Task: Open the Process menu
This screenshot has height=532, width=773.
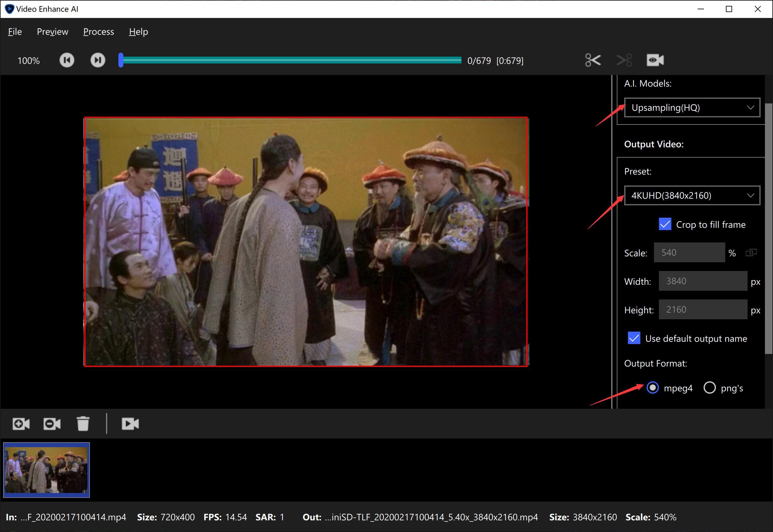Action: [99, 32]
